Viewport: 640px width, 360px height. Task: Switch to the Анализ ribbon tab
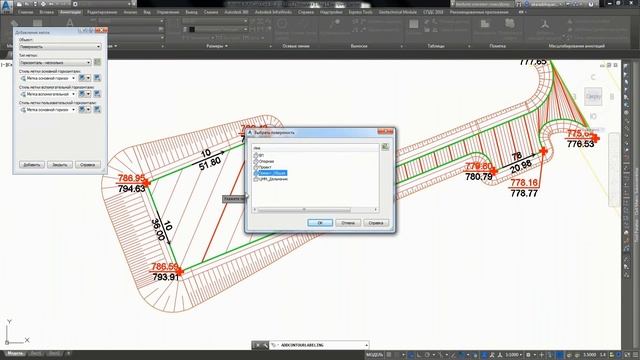point(130,12)
